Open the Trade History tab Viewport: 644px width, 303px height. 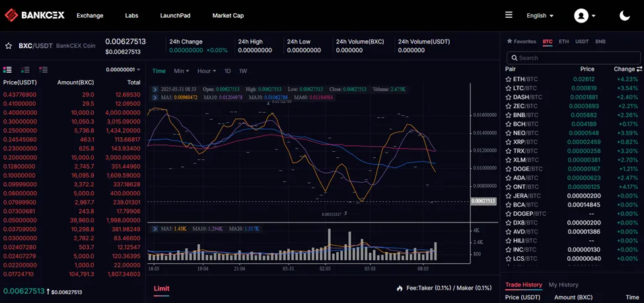click(x=523, y=285)
